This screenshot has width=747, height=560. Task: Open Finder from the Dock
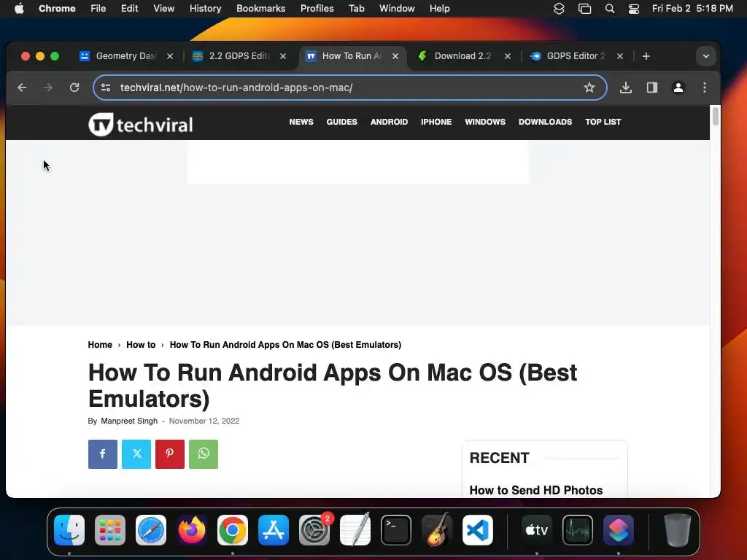[69, 530]
